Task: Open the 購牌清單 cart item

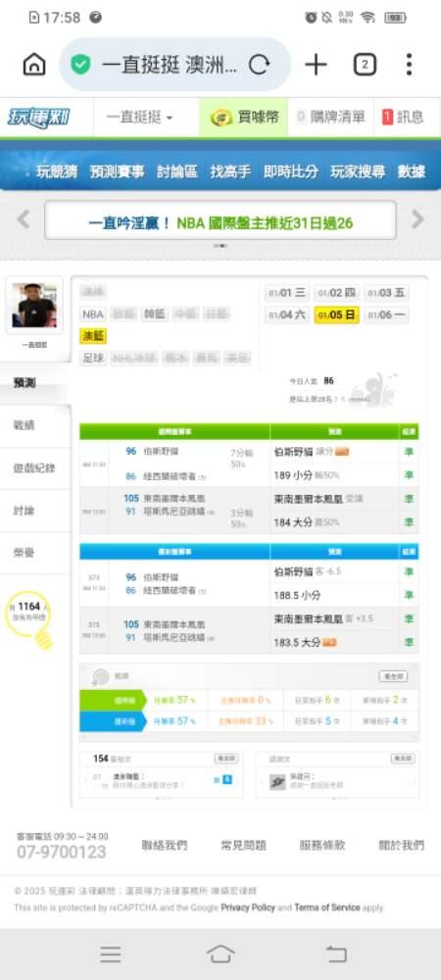Action: [x=330, y=117]
